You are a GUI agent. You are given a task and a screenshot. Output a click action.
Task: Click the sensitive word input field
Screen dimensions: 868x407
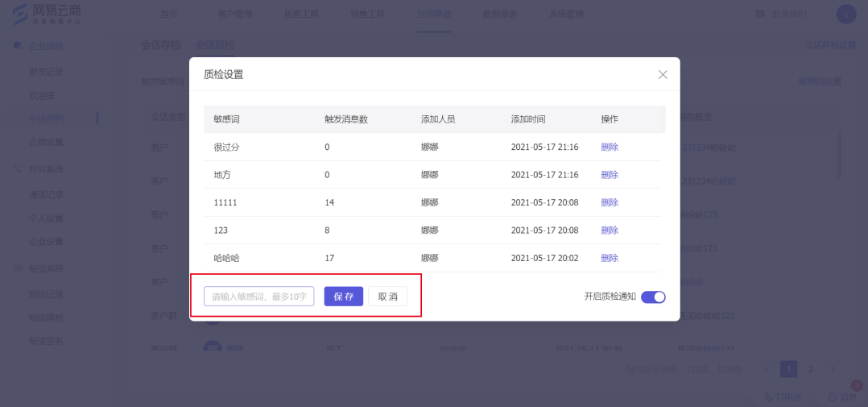(x=259, y=297)
